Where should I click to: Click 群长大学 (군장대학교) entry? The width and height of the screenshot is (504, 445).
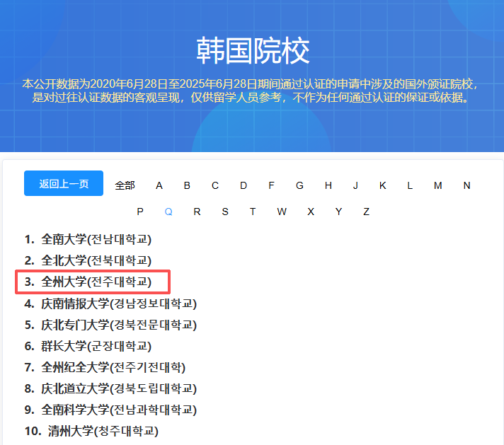pyautogui.click(x=96, y=346)
